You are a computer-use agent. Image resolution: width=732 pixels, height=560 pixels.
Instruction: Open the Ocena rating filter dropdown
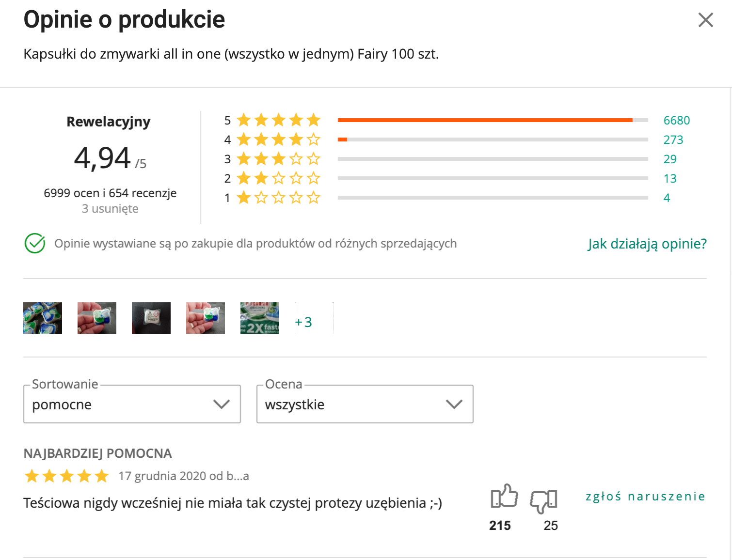tap(365, 404)
